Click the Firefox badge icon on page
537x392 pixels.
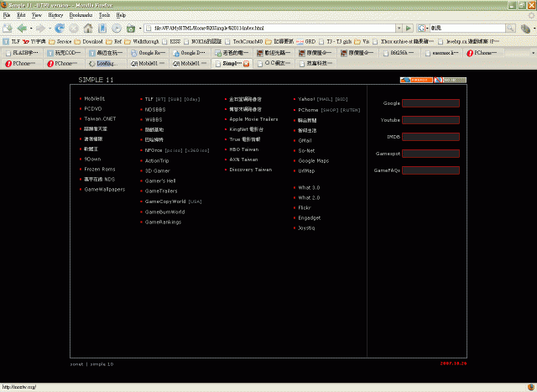pos(417,80)
